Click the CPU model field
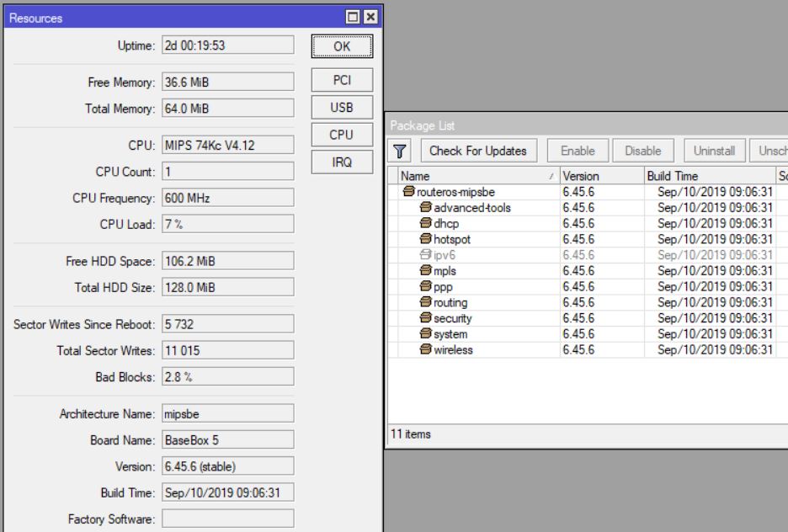788x532 pixels. coord(227,145)
